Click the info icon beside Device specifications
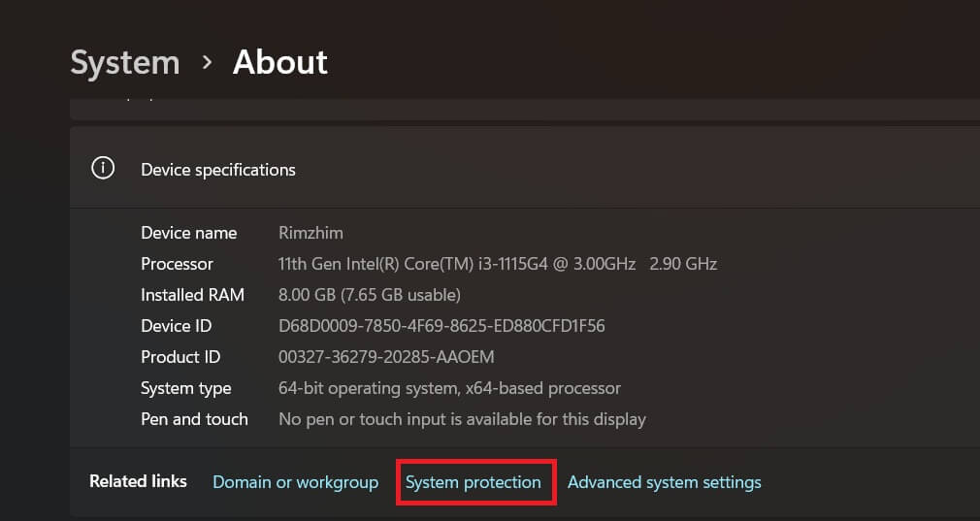 pyautogui.click(x=103, y=169)
